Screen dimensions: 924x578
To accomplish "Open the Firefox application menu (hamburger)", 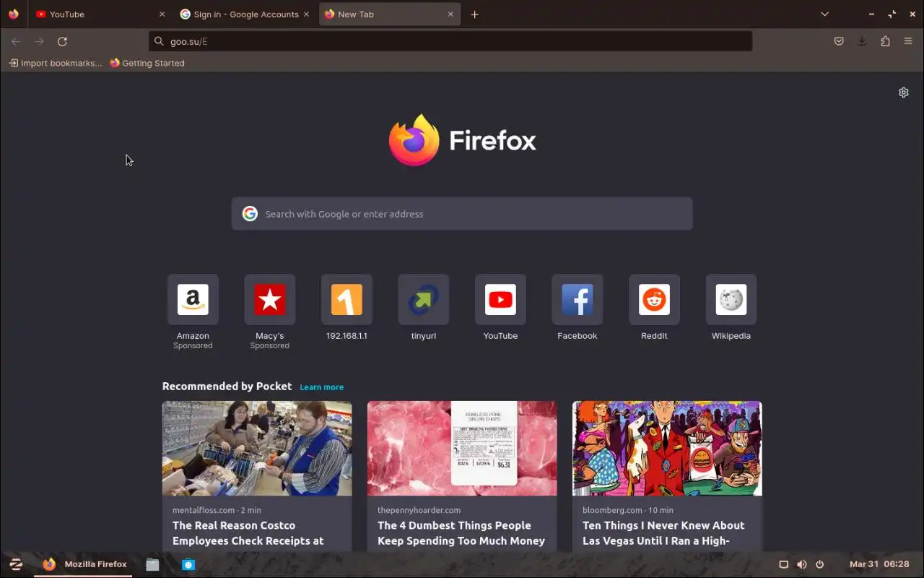I will (x=908, y=41).
